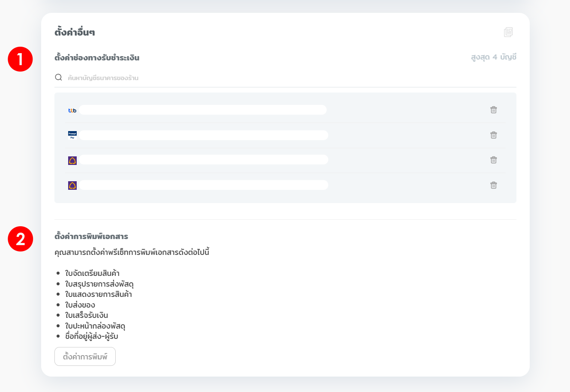The width and height of the screenshot is (570, 392).
Task: Click the ใบเสร็จรับเงิน list item
Action: click(87, 315)
